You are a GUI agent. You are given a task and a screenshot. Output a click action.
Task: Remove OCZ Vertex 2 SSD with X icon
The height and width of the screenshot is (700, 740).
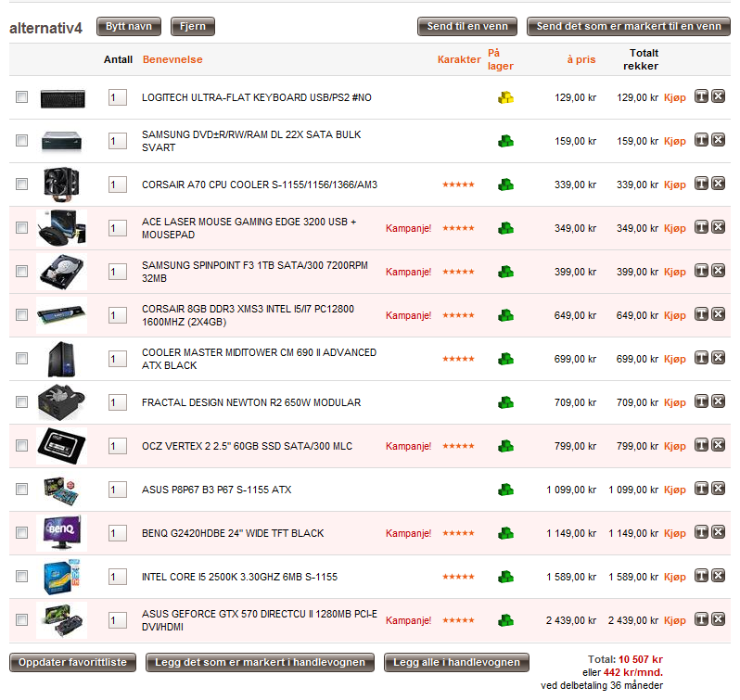719,445
